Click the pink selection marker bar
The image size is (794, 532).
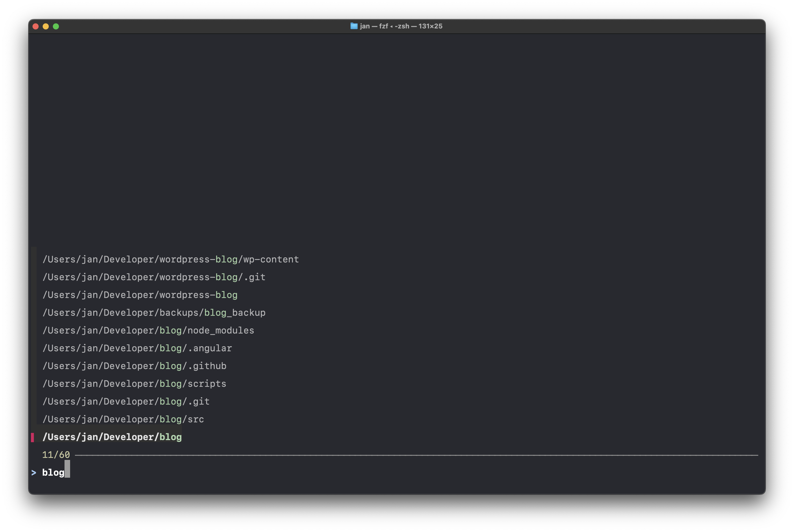point(33,437)
